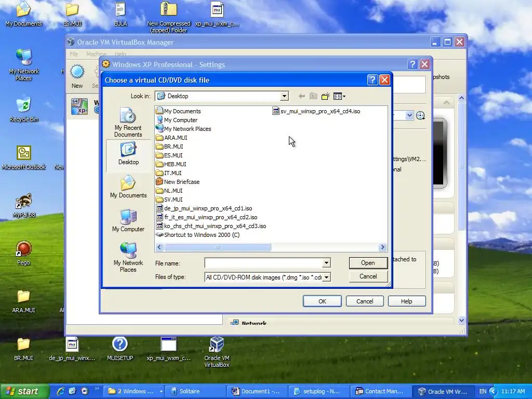This screenshot has width=532, height=399.
Task: Click the EULA desktop file icon
Action: 120,14
